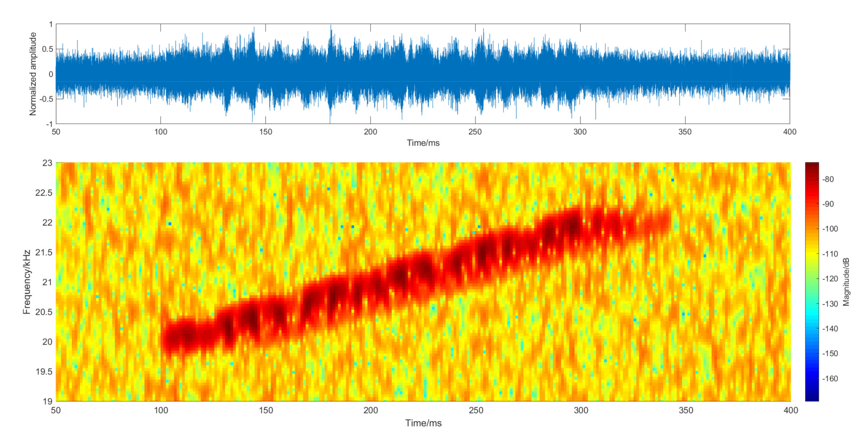Click the Magnitude/dB colorbar label
The height and width of the screenshot is (444, 868).
click(846, 282)
